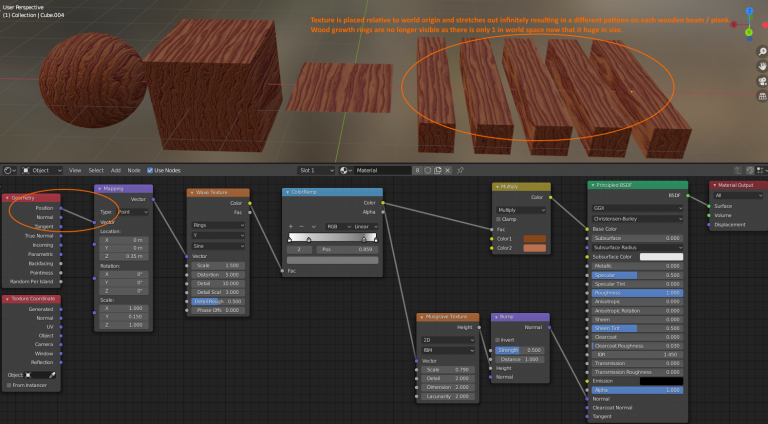Viewport: 768px width, 424px height.
Task: Check the Invert option in Bump node
Action: tap(497, 340)
